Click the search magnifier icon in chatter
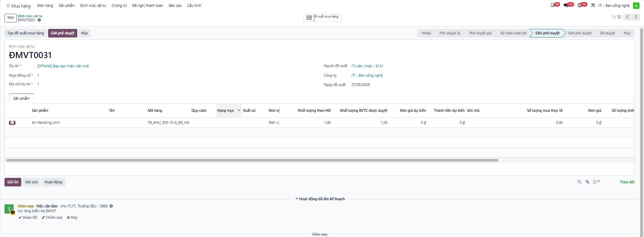Image resolution: width=644 pixels, height=237 pixels. coord(579,182)
